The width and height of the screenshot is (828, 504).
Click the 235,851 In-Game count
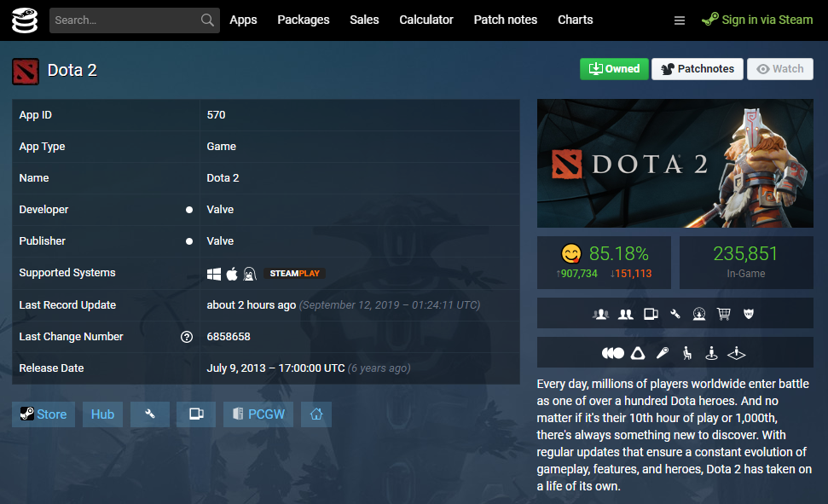(745, 254)
